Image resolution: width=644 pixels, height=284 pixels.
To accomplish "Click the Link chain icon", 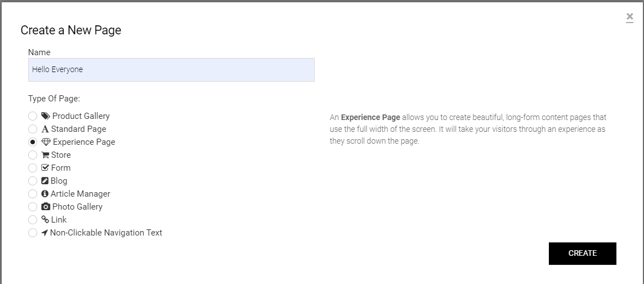I will tap(46, 220).
